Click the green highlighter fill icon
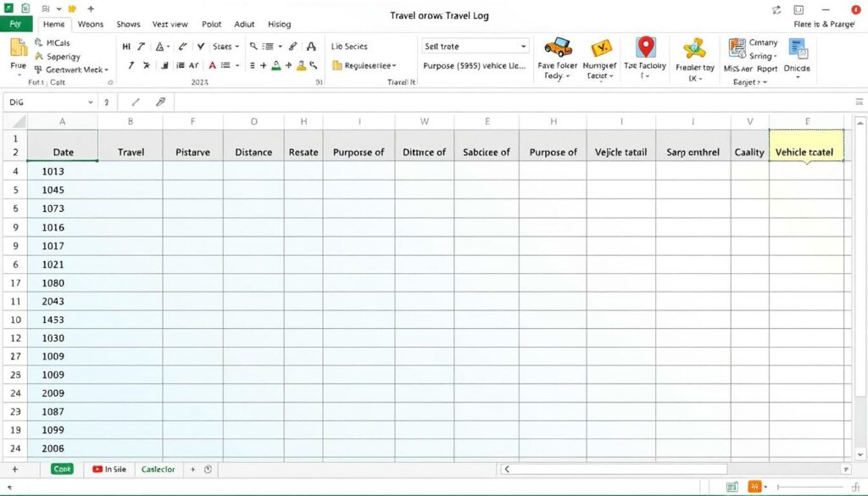The height and width of the screenshot is (496, 868). (275, 65)
